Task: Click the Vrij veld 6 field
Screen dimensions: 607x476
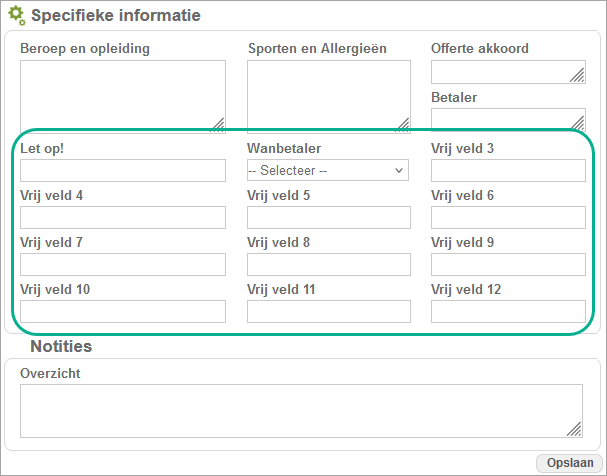Action: (508, 217)
